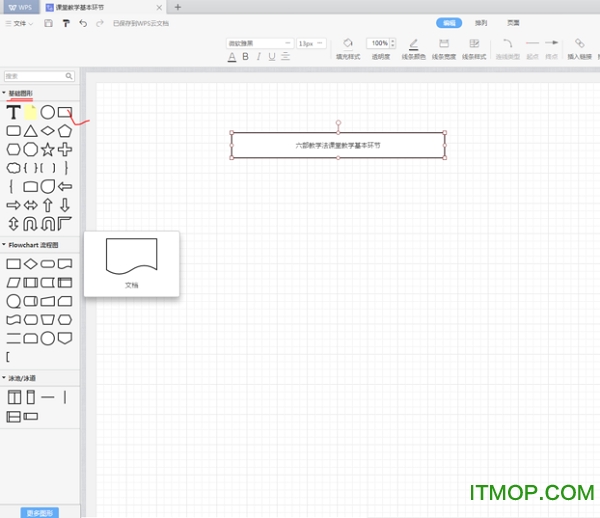Select the flowchart diamond decision shape

(31, 264)
